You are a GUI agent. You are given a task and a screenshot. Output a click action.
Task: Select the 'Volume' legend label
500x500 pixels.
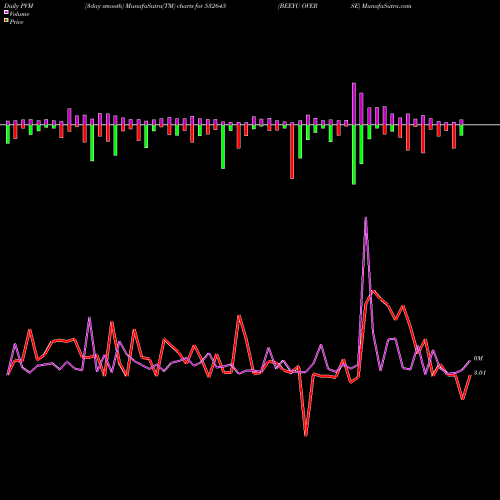pyautogui.click(x=19, y=14)
